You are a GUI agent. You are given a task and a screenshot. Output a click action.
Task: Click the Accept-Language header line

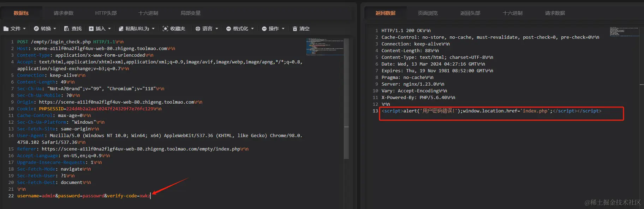tap(64, 155)
